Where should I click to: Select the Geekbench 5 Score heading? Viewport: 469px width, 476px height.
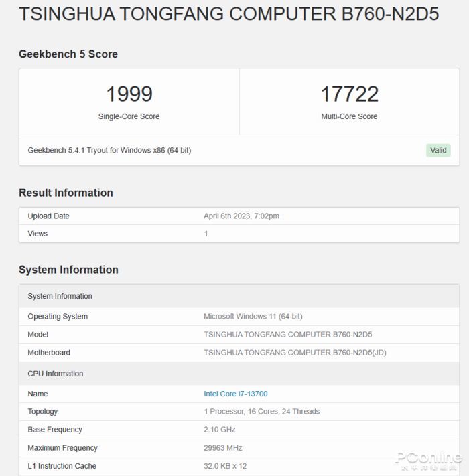coord(68,54)
